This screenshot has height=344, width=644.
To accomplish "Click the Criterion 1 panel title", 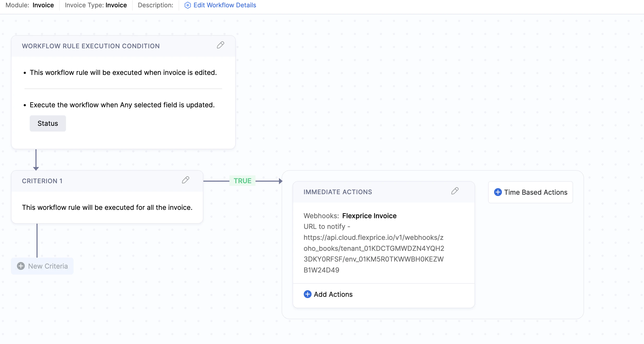I will click(42, 181).
